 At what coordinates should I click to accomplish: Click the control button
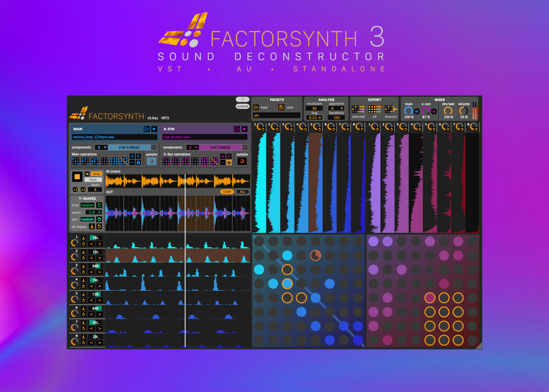pos(243,107)
